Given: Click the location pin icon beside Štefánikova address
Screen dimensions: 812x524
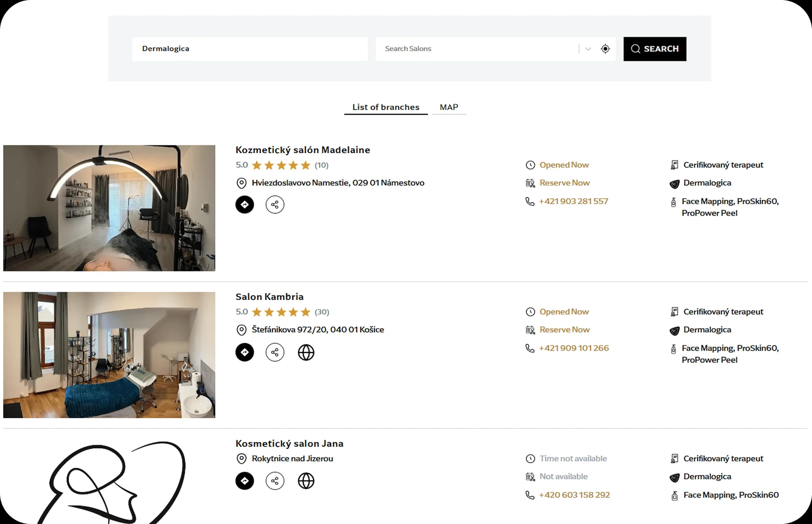Looking at the screenshot, I should click(241, 330).
